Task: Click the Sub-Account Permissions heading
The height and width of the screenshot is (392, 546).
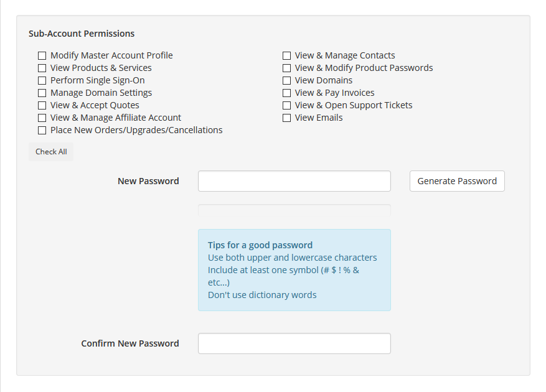Action: (81, 34)
